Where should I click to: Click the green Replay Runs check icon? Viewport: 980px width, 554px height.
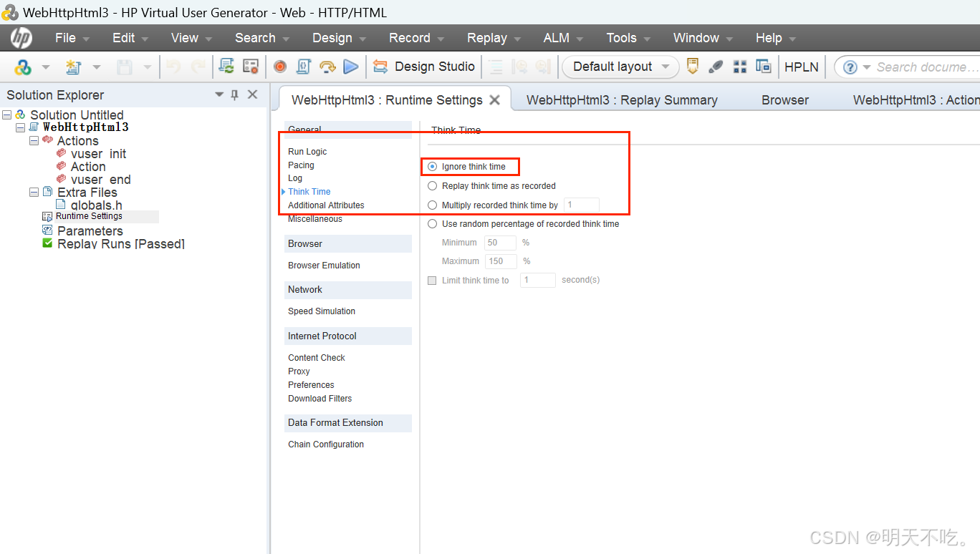47,243
